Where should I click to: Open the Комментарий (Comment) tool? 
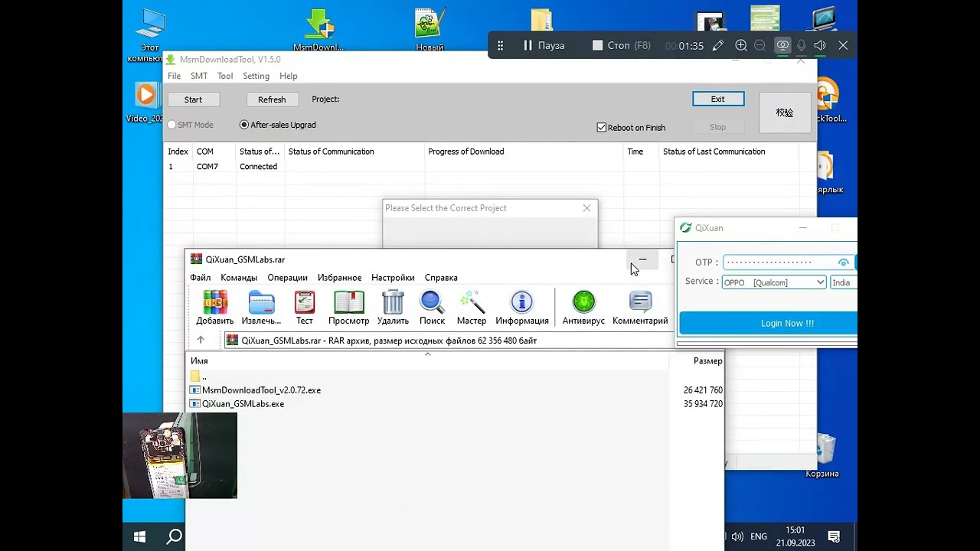[640, 308]
